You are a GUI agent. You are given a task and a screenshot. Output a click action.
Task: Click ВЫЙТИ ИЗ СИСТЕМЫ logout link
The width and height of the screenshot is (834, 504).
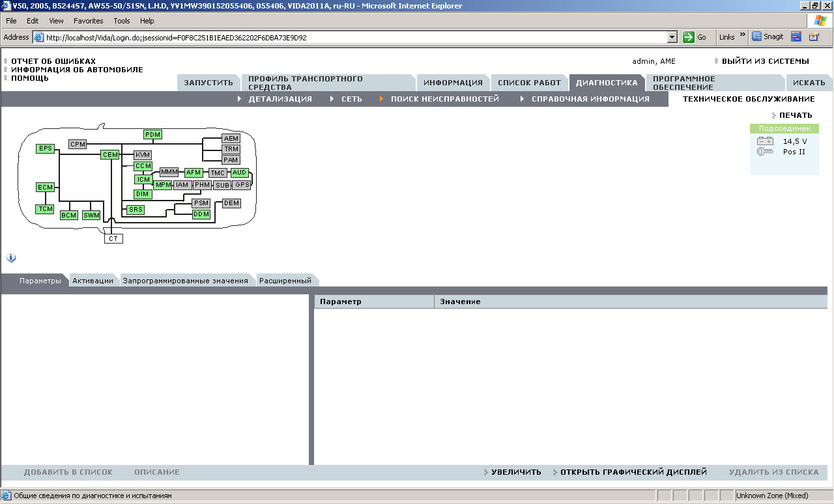click(x=765, y=61)
